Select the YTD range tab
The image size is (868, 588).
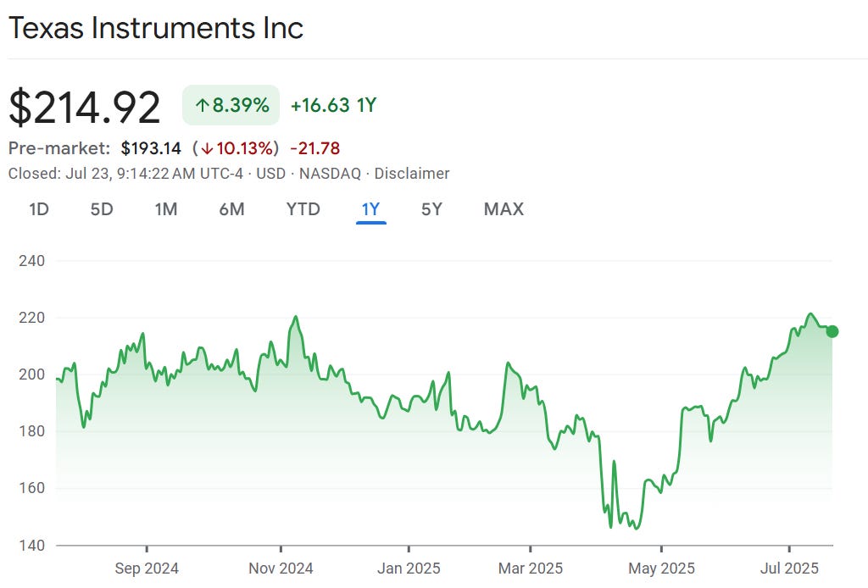click(303, 209)
